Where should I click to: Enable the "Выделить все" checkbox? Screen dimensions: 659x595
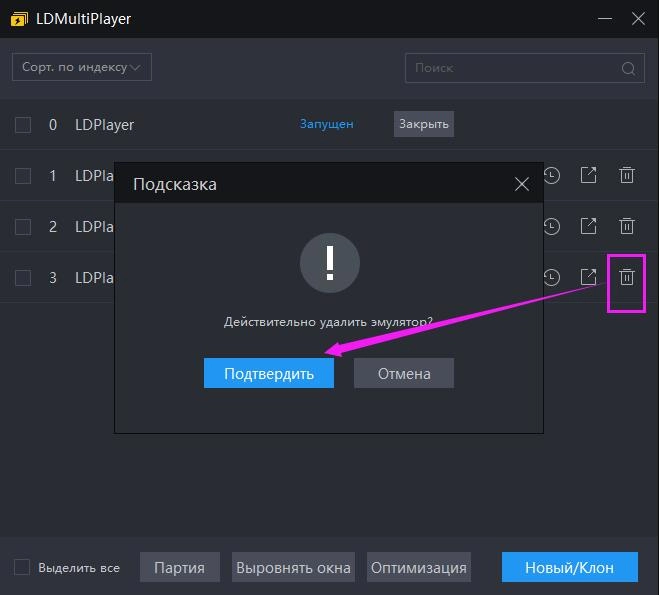(22, 567)
